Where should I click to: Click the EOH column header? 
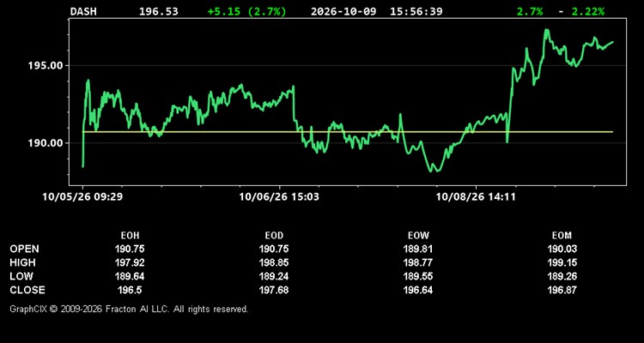130,236
